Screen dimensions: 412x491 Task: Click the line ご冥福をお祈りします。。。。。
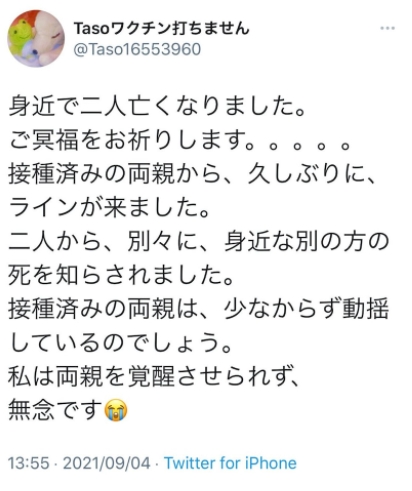pyautogui.click(x=180, y=140)
